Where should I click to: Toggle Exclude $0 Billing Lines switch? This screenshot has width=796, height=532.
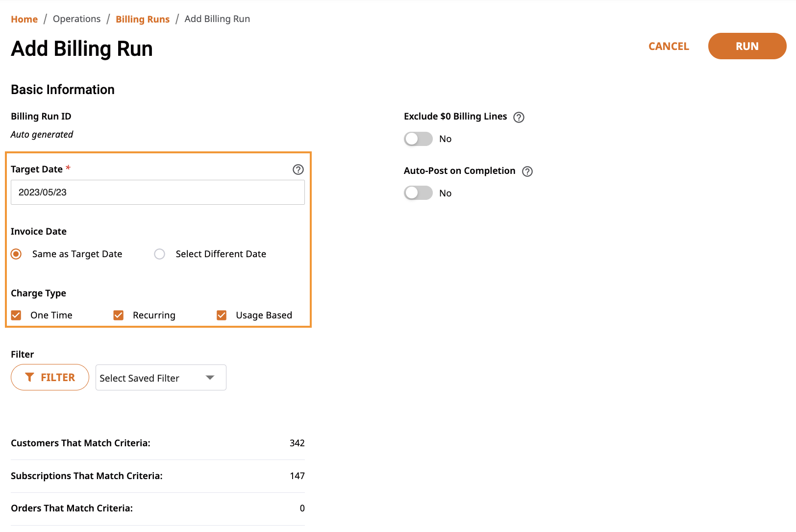[418, 139]
